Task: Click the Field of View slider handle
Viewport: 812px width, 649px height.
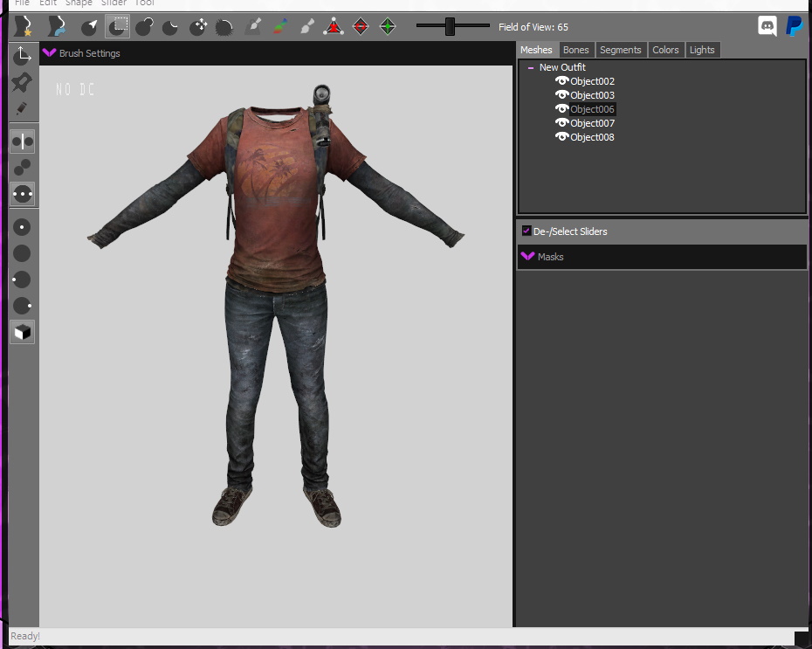Action: pos(450,26)
